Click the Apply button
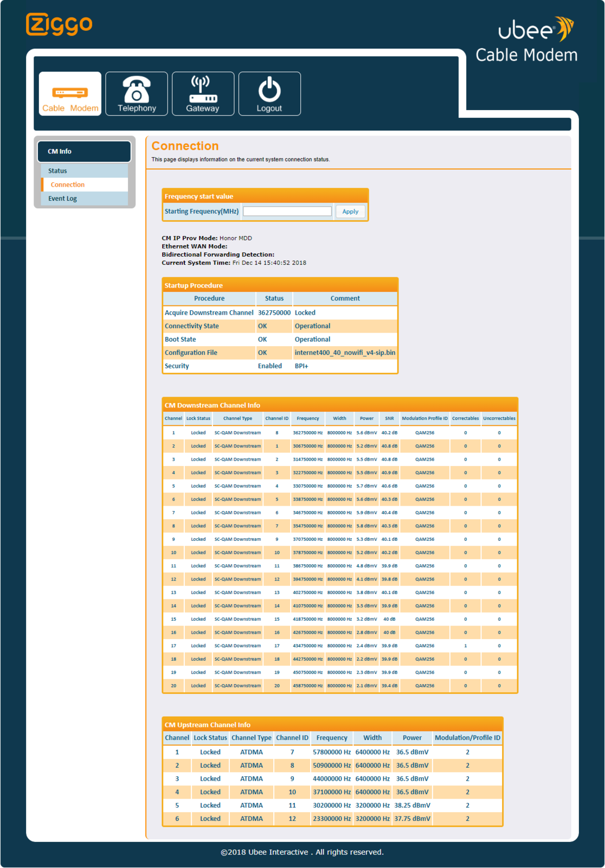The image size is (605, 868). [x=350, y=212]
